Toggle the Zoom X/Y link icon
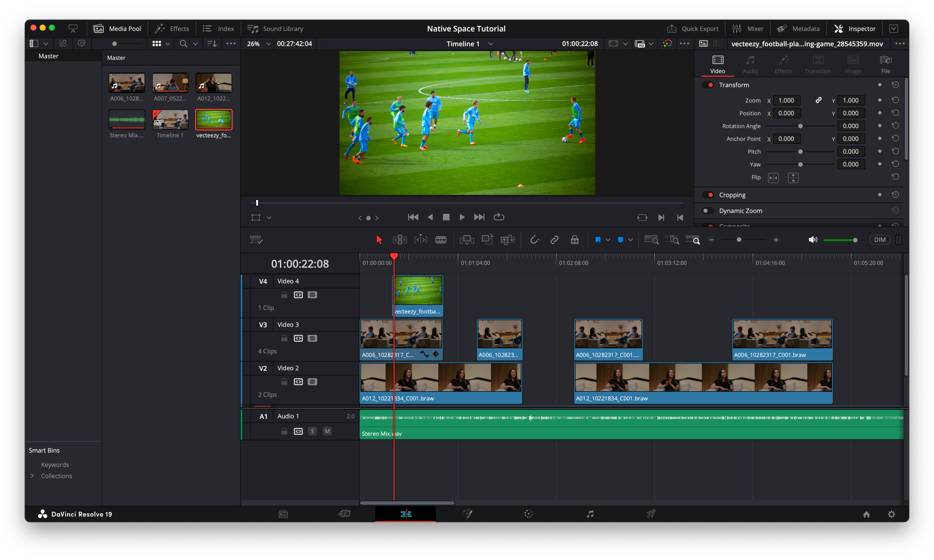 (x=818, y=100)
